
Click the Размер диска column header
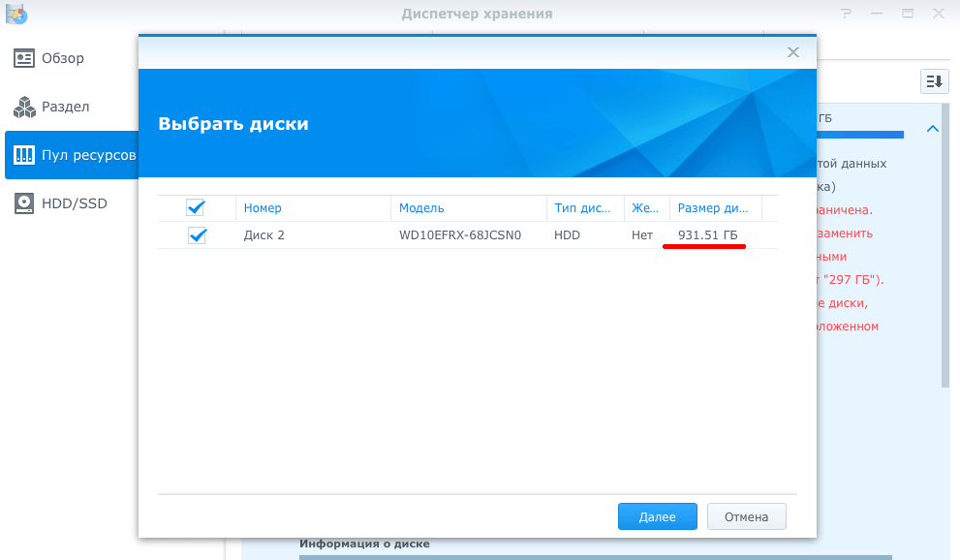715,207
